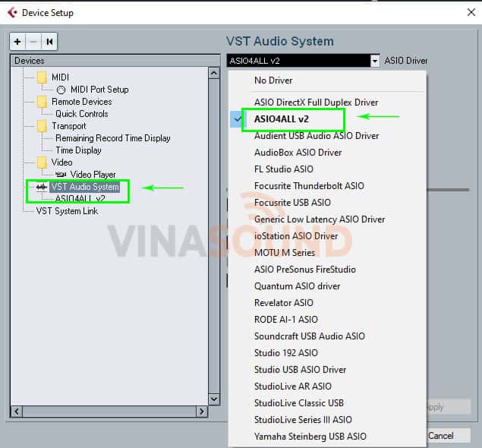Screen dimensions: 482x448
Task: Select the Transport label in tree
Action: [x=69, y=126]
